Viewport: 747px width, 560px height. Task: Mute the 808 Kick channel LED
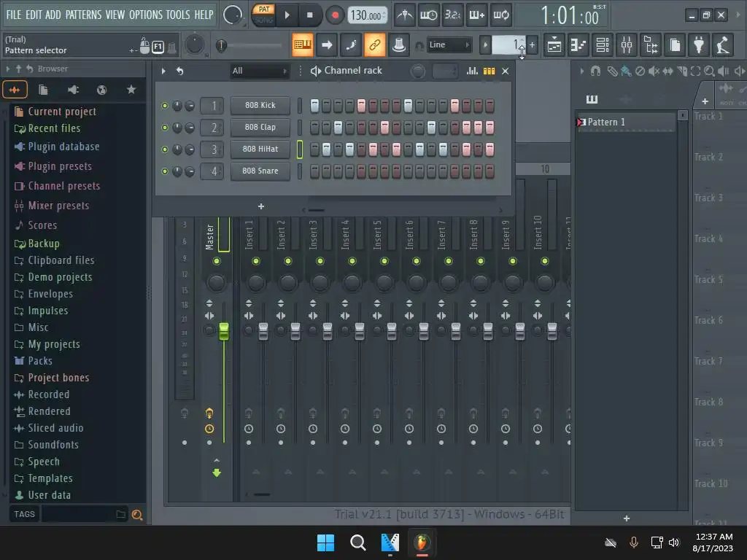point(165,106)
